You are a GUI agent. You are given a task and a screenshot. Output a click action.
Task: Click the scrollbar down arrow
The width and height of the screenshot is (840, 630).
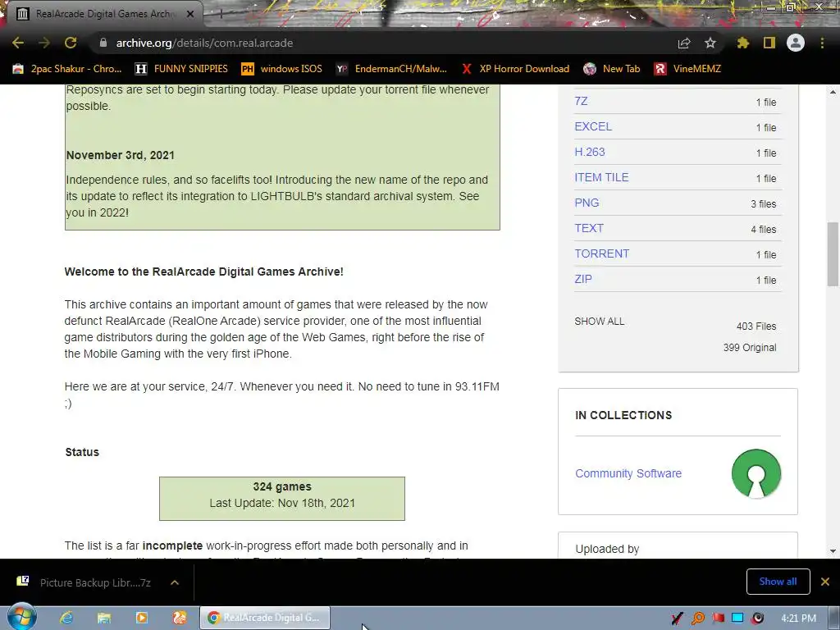[x=833, y=551]
